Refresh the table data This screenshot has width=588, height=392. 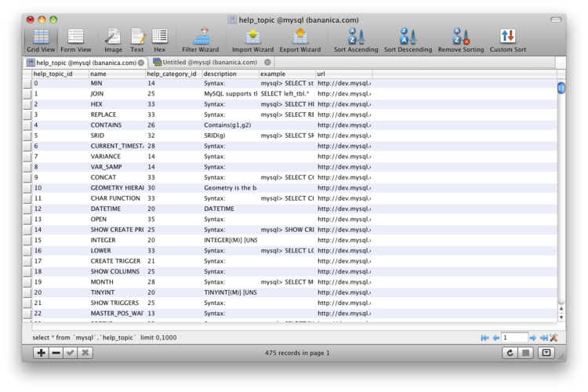pos(510,353)
